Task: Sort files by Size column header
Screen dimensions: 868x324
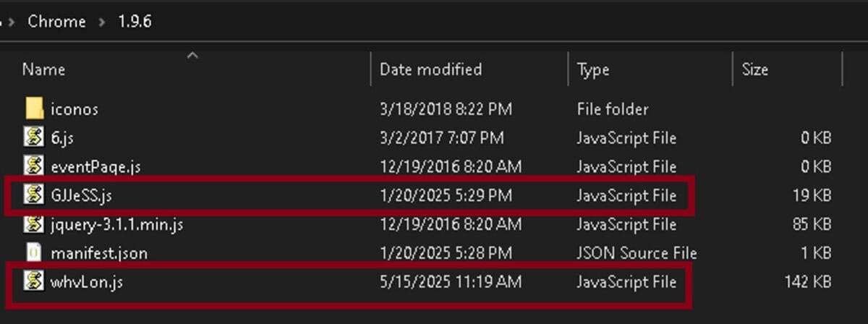Action: click(x=755, y=70)
